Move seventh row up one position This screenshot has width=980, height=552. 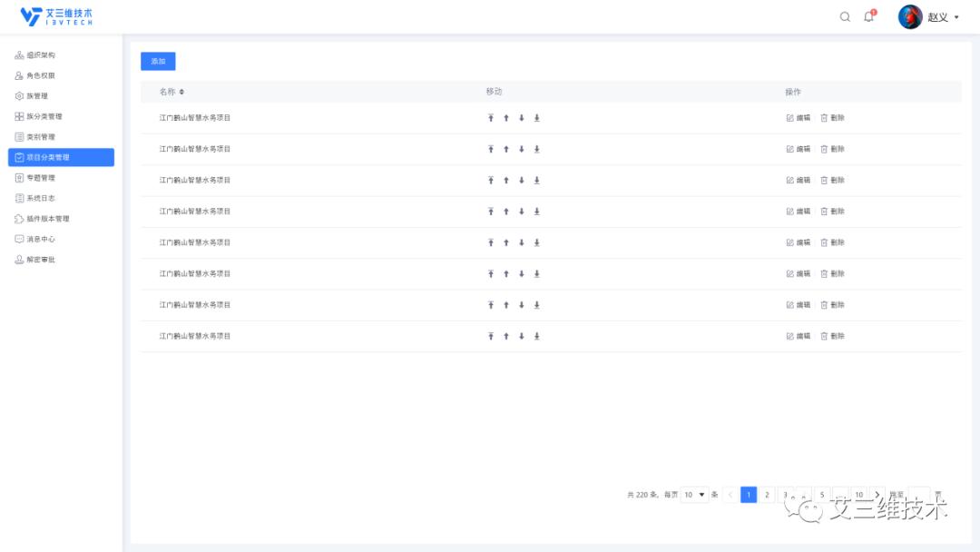pos(506,305)
